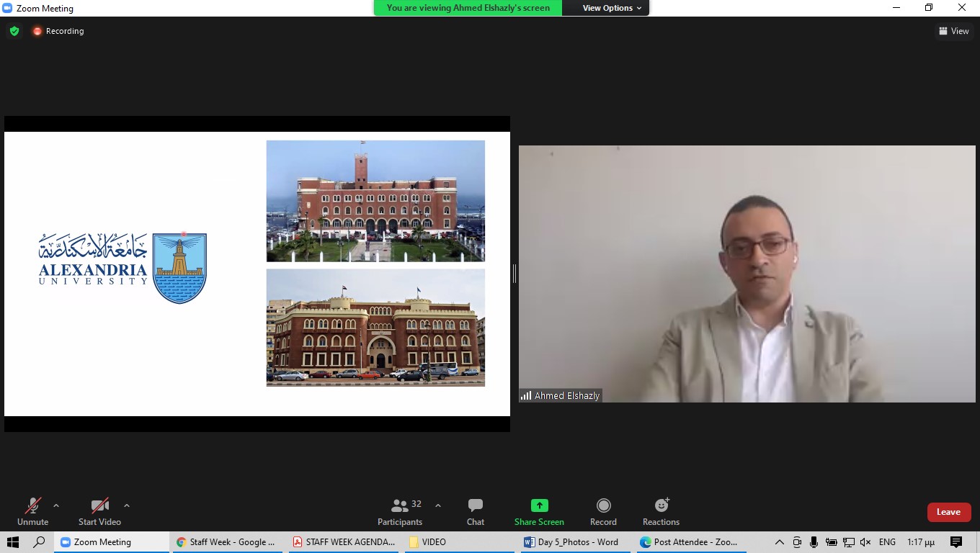980x553 pixels.
Task: Open the View Options dropdown
Action: (x=612, y=8)
